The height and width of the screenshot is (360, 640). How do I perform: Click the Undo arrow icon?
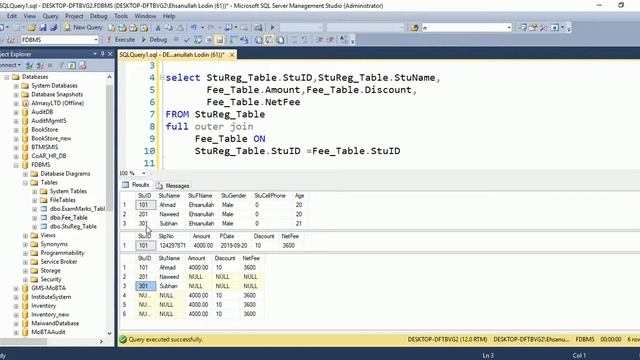click(193, 27)
